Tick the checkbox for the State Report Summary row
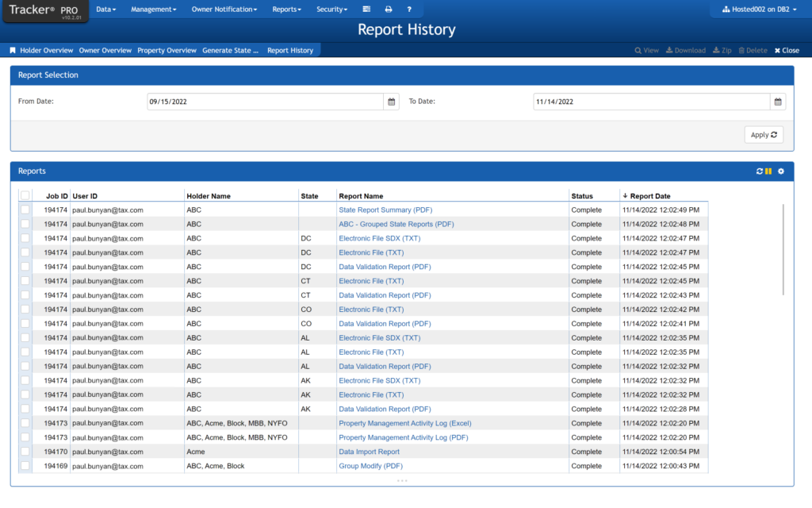 click(x=25, y=210)
